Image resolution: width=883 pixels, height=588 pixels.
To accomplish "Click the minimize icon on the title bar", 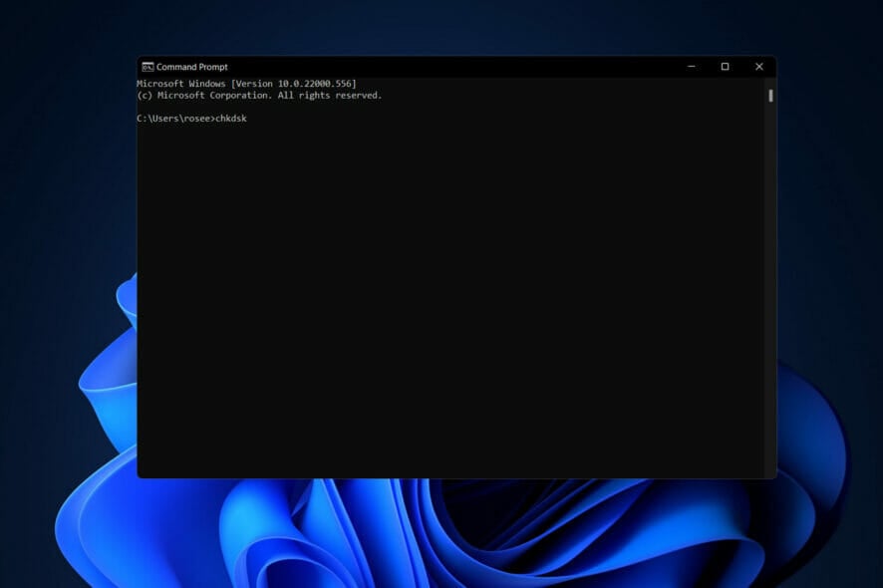I will point(692,66).
